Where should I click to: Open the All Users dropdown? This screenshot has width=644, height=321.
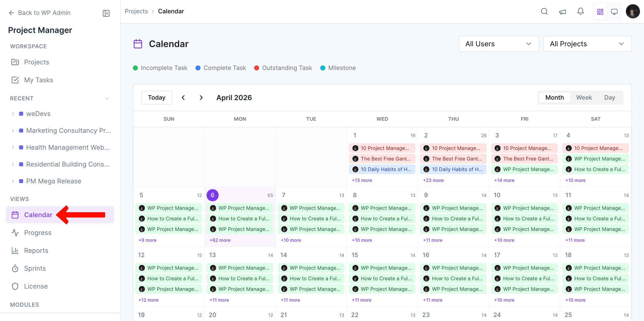tap(499, 44)
